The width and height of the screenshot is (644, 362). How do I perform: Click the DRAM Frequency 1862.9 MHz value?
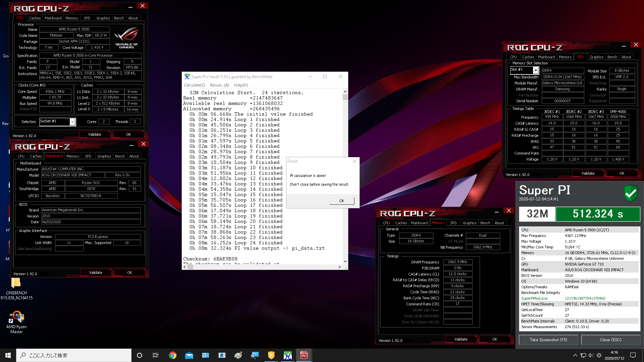tap(458, 262)
